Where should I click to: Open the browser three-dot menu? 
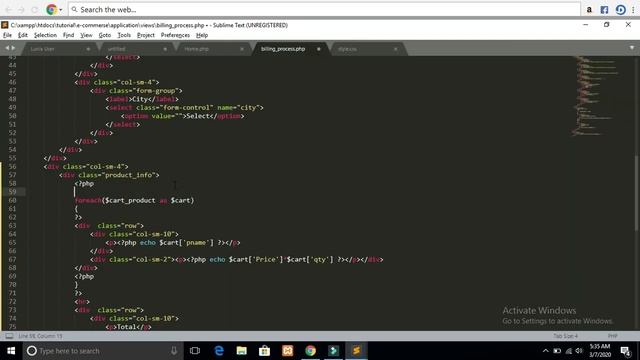pos(633,9)
